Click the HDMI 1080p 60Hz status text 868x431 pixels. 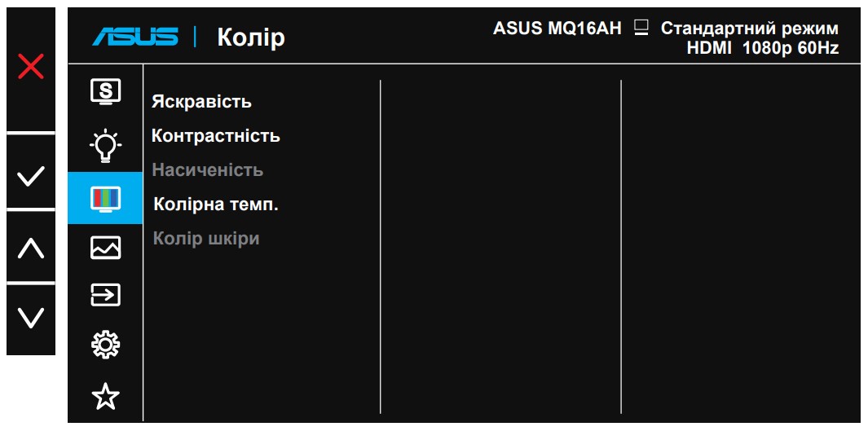(x=762, y=48)
